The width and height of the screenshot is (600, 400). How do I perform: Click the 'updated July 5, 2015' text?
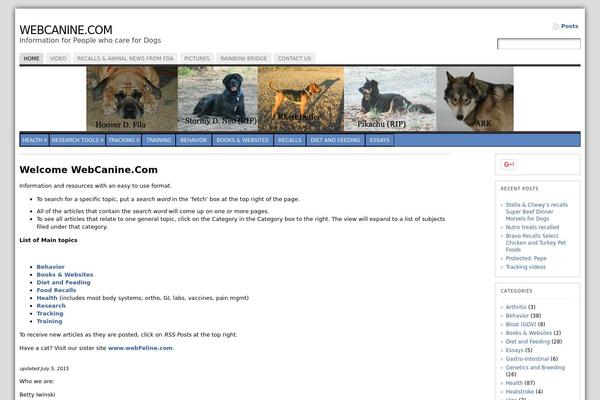pyautogui.click(x=44, y=369)
